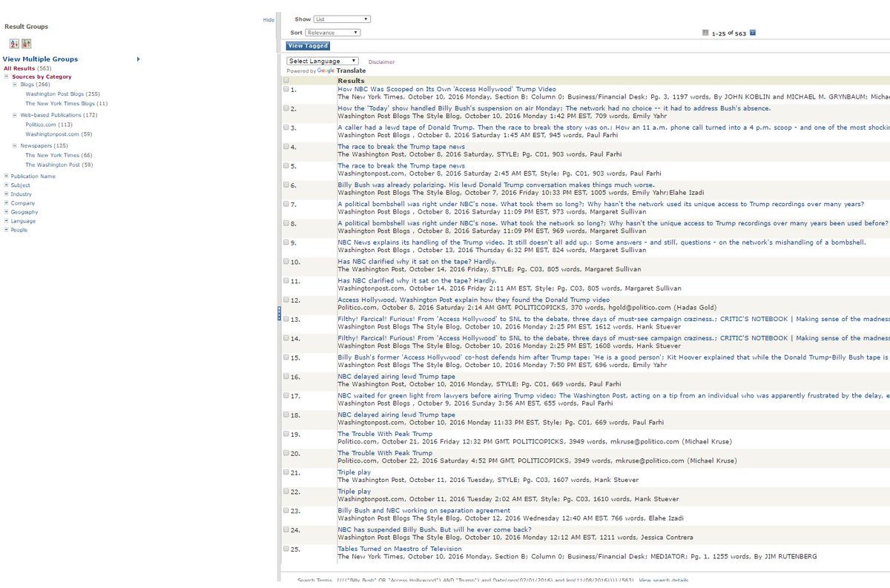Screen dimensions: 890x588
Task: Sort result groups alphabetically with the A↑ icon
Action: pyautogui.click(x=27, y=44)
